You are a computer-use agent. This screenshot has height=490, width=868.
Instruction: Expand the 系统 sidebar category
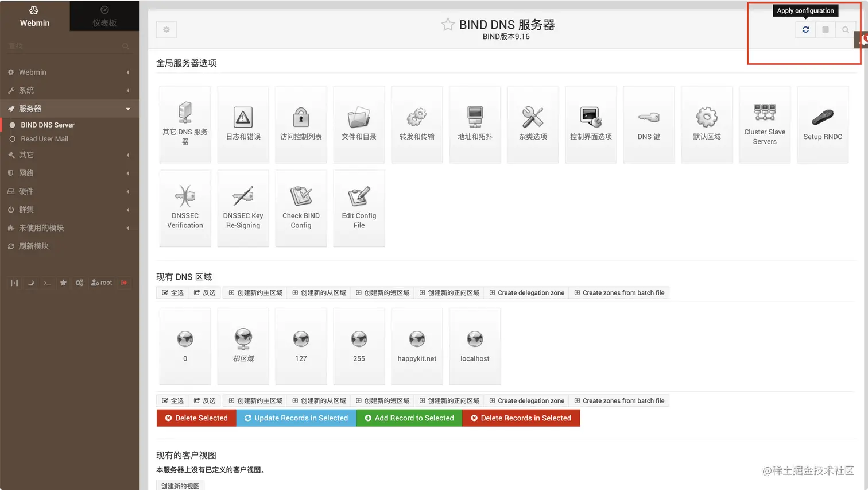[x=69, y=90]
